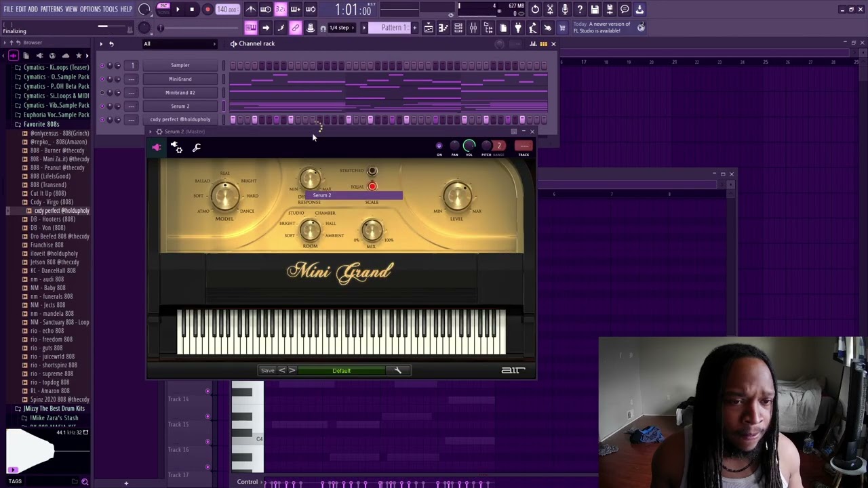Select the Equal scale radio button
This screenshot has height=488, width=868.
tap(372, 186)
